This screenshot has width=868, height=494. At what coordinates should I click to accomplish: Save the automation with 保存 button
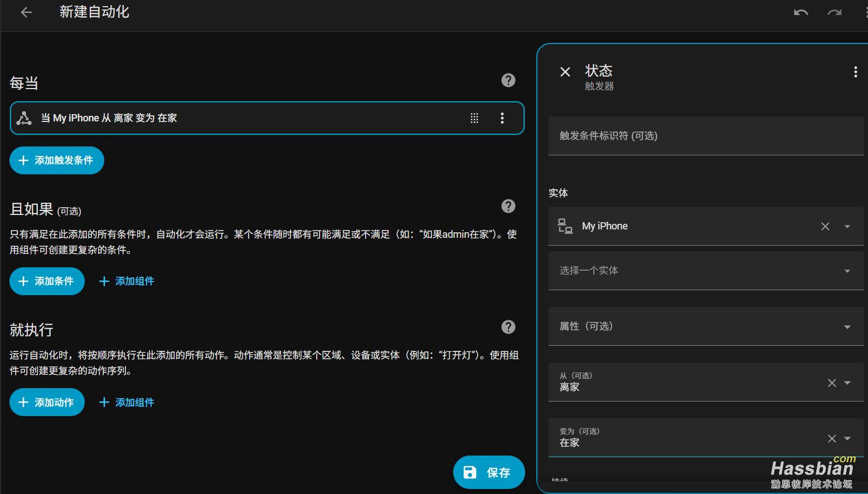point(489,472)
